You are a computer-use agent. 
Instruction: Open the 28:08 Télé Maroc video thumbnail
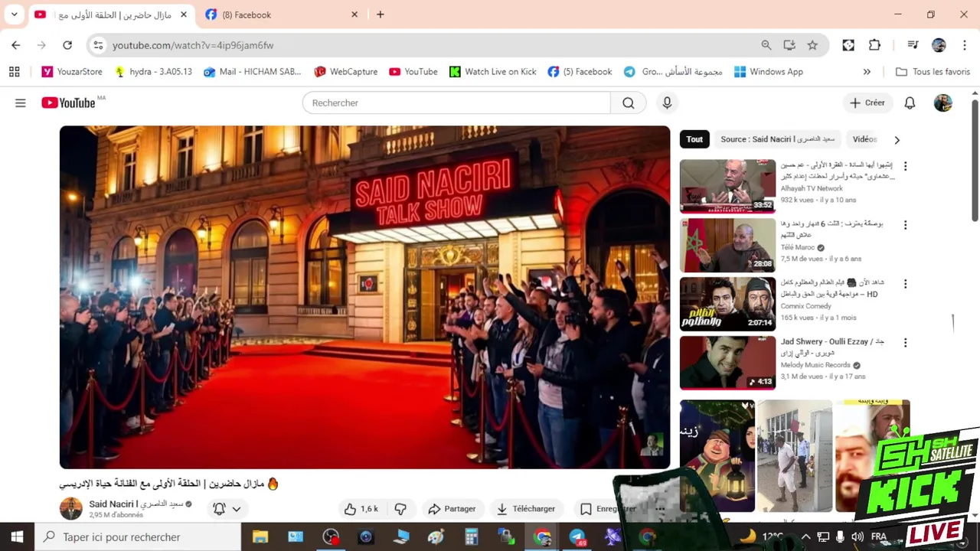[x=727, y=245]
